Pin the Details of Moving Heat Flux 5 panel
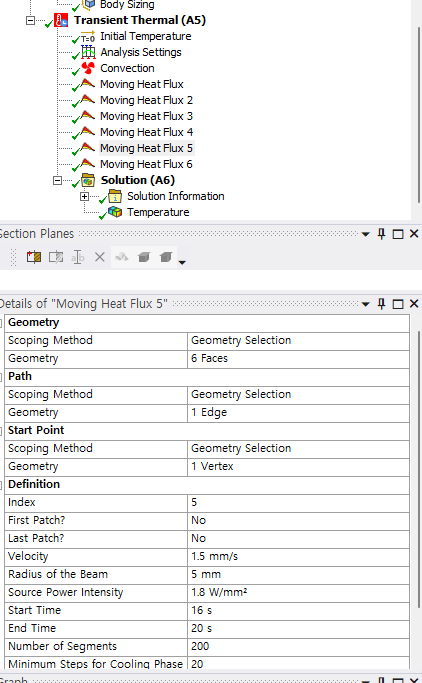The image size is (422, 683). 381,304
